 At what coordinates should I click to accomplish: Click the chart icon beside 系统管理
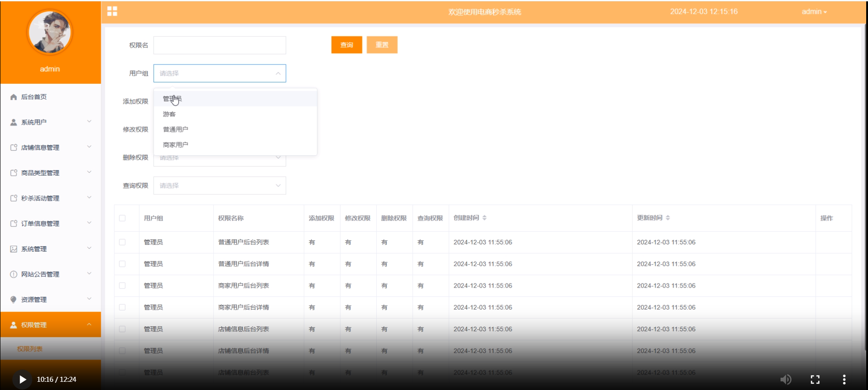point(14,249)
